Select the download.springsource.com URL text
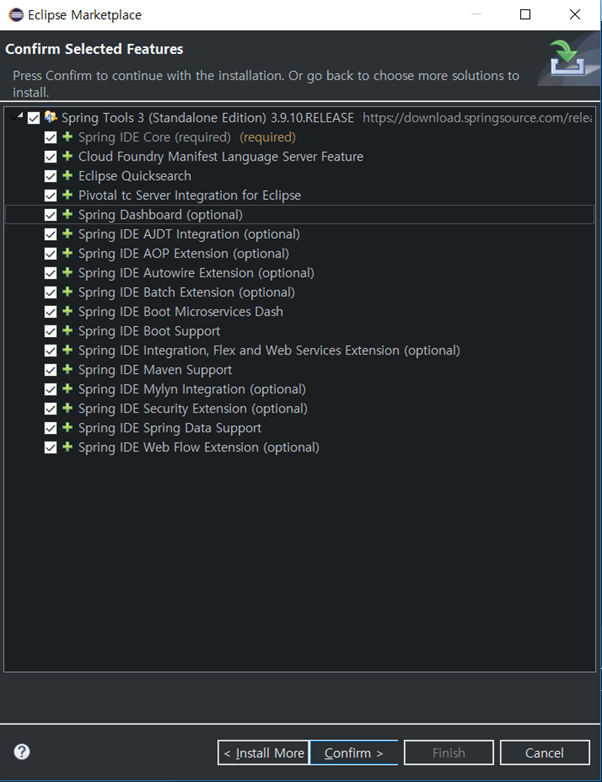This screenshot has width=602, height=782. [477, 118]
